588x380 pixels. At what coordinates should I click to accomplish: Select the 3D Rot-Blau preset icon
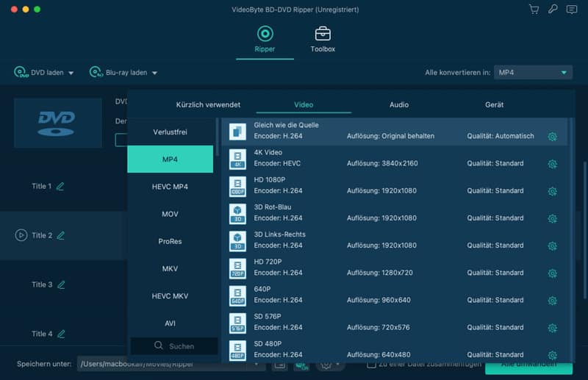pyautogui.click(x=237, y=213)
